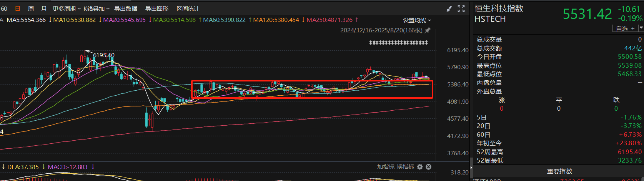Select the MA60:5390.822 moving average label
Screen dimensions: 644x181
224,20
